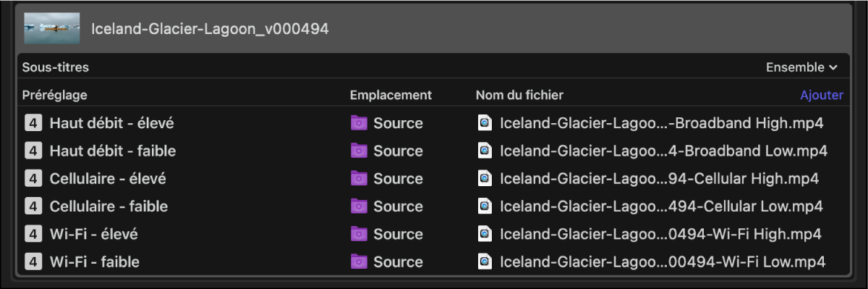Viewport: 868px width, 289px height.
Task: Click the Iceland-Glacier-Lagoon_v000494 job title
Action: click(x=210, y=29)
